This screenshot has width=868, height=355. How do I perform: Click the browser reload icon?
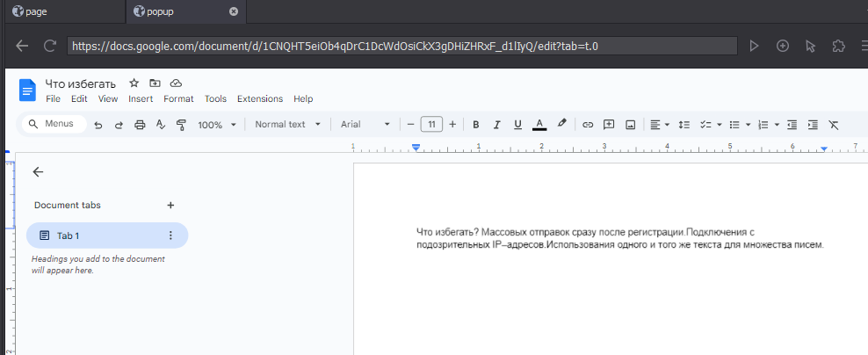tap(50, 46)
